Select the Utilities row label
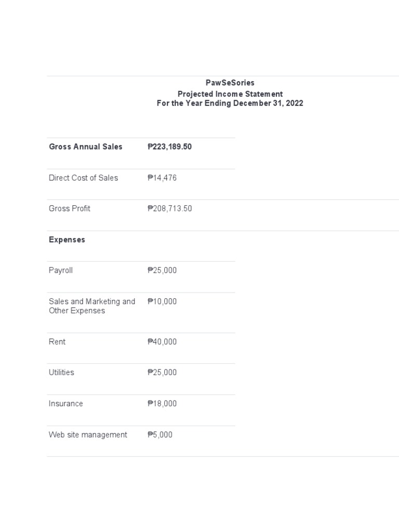Viewport: 399px width, 532px height. pyautogui.click(x=61, y=373)
